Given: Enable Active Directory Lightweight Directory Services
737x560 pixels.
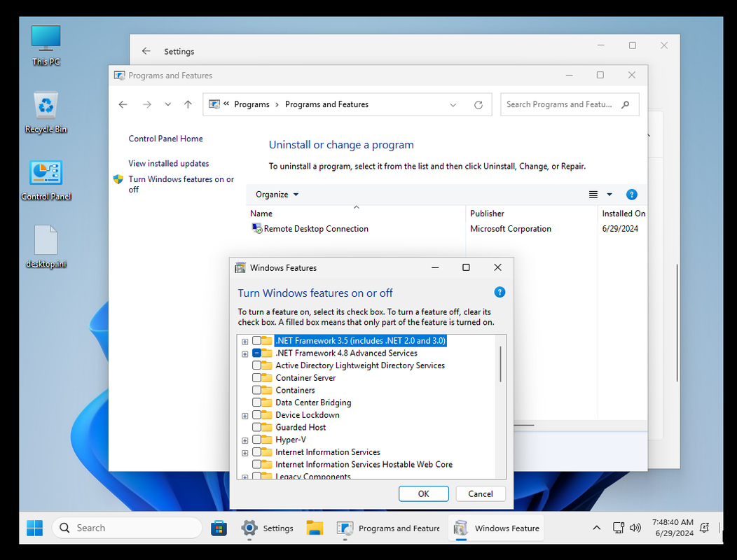Looking at the screenshot, I should click(256, 365).
